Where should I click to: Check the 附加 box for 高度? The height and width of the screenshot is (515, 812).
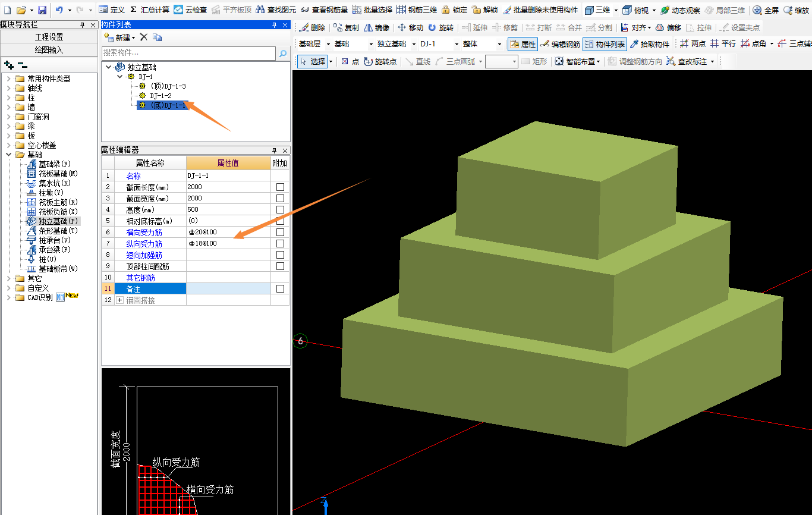pos(280,209)
